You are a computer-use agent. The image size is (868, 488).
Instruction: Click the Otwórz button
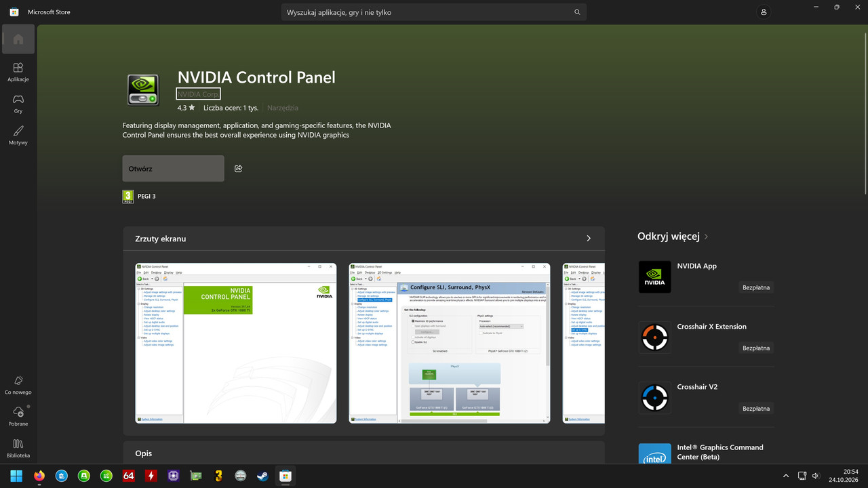coord(173,169)
